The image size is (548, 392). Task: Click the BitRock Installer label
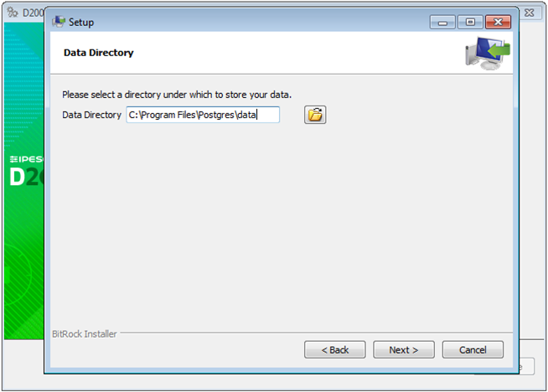[85, 334]
